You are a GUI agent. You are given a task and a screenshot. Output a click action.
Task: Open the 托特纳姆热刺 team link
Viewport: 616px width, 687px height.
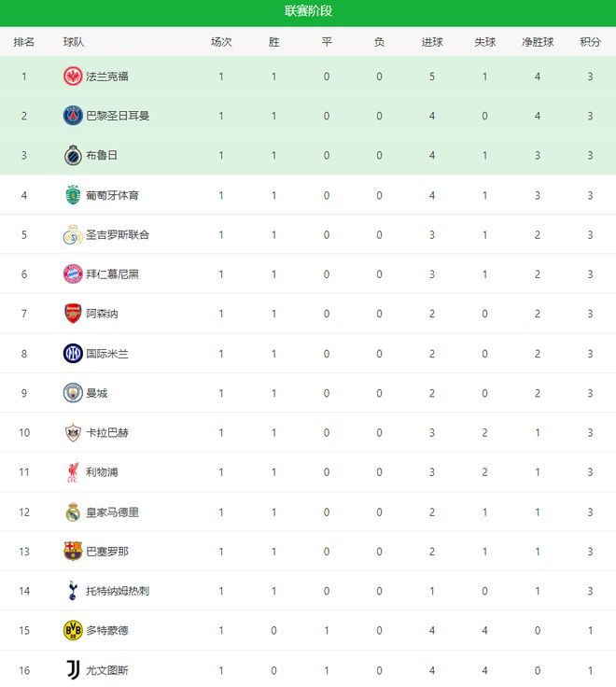click(118, 591)
